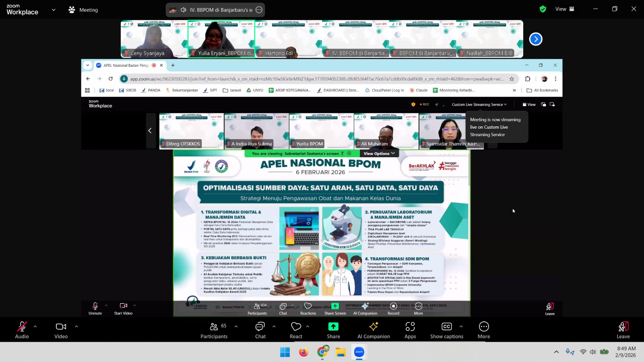
Task: Turn on the camera Video button
Action: tap(61, 330)
